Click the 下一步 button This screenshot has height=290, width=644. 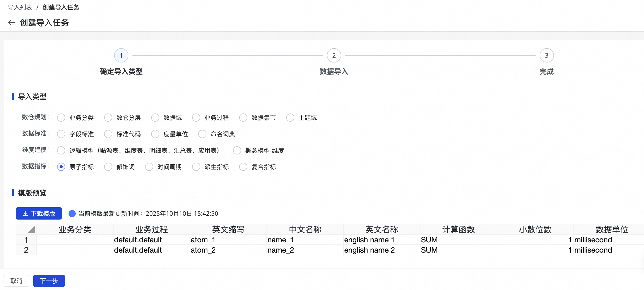[49, 281]
